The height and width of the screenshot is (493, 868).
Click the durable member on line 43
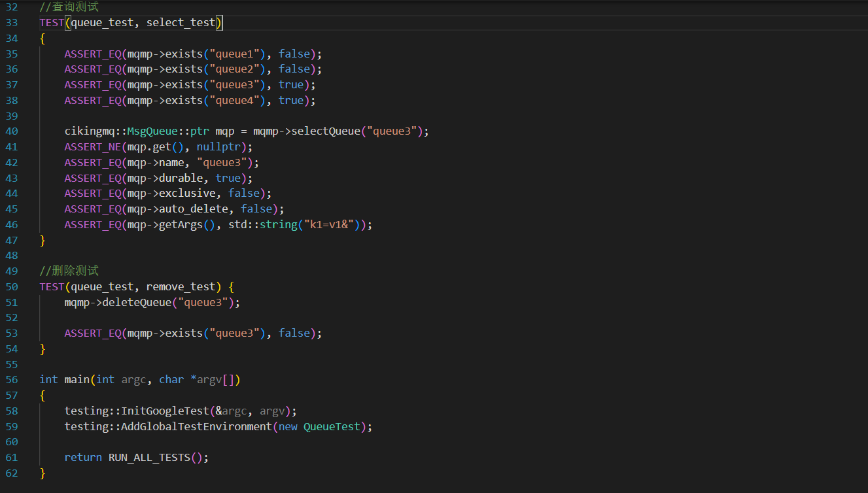click(181, 178)
